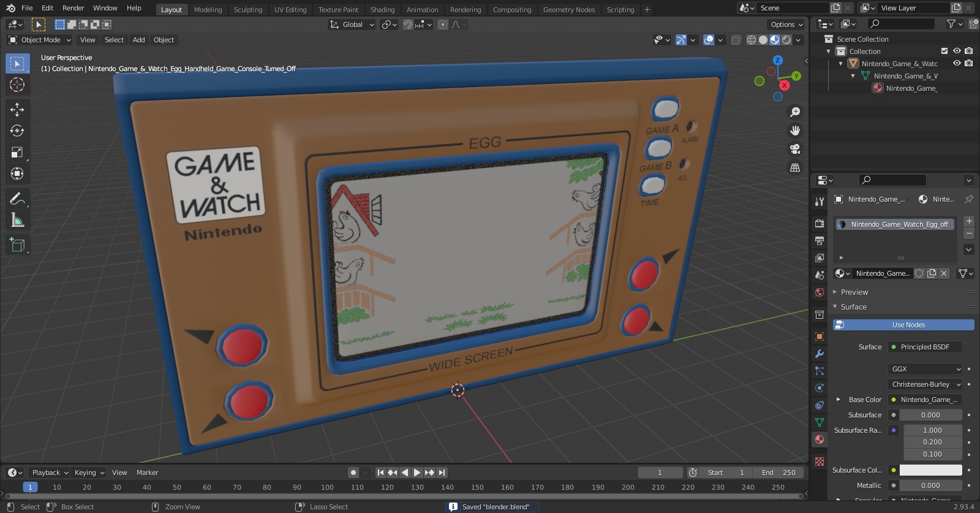Open Playback dropdown in timeline

(x=50, y=473)
